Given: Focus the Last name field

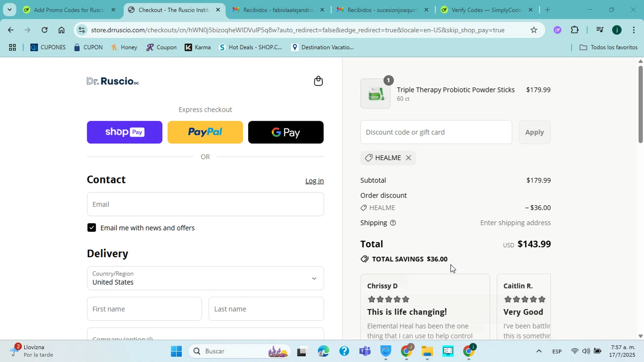Looking at the screenshot, I should tap(266, 309).
